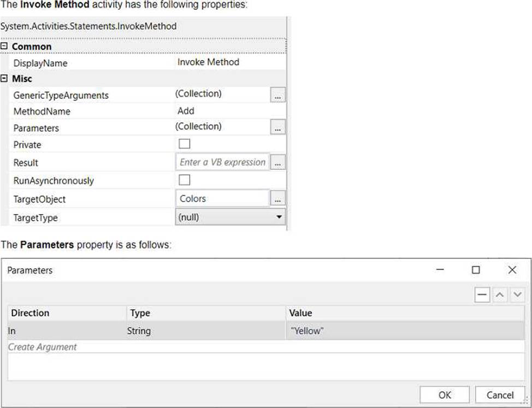Select the TargetType property label
Image resolution: width=532 pixels, height=408 pixels.
point(36,218)
